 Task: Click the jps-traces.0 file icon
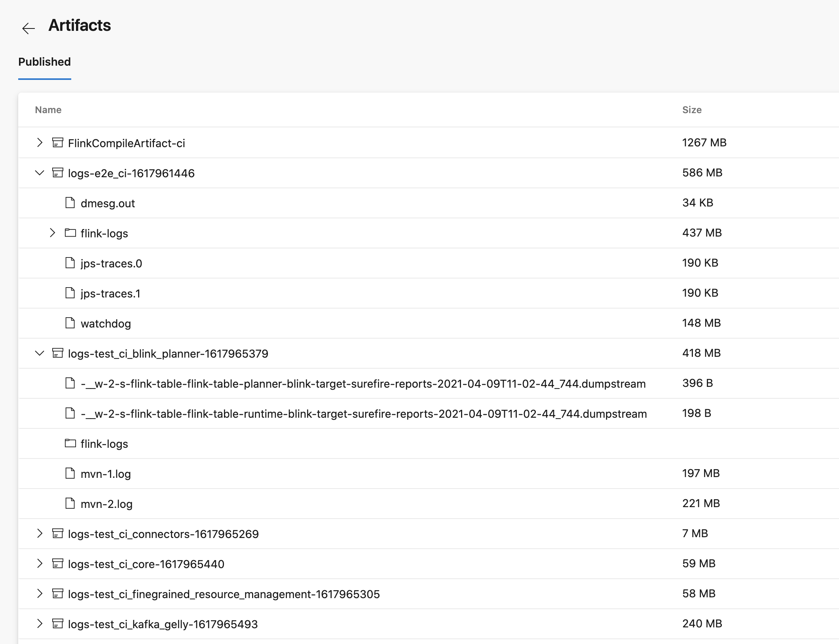(70, 263)
